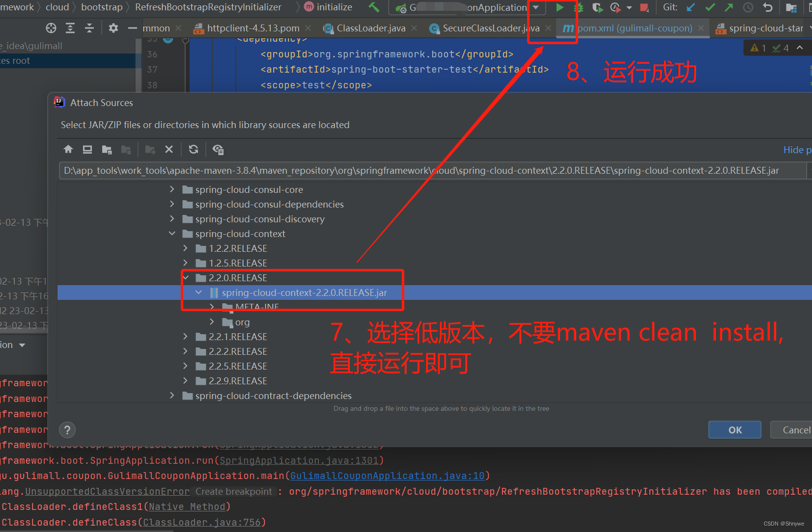Expand the 1.2.2.RELEASE folder
This screenshot has height=532, width=812.
coord(185,248)
